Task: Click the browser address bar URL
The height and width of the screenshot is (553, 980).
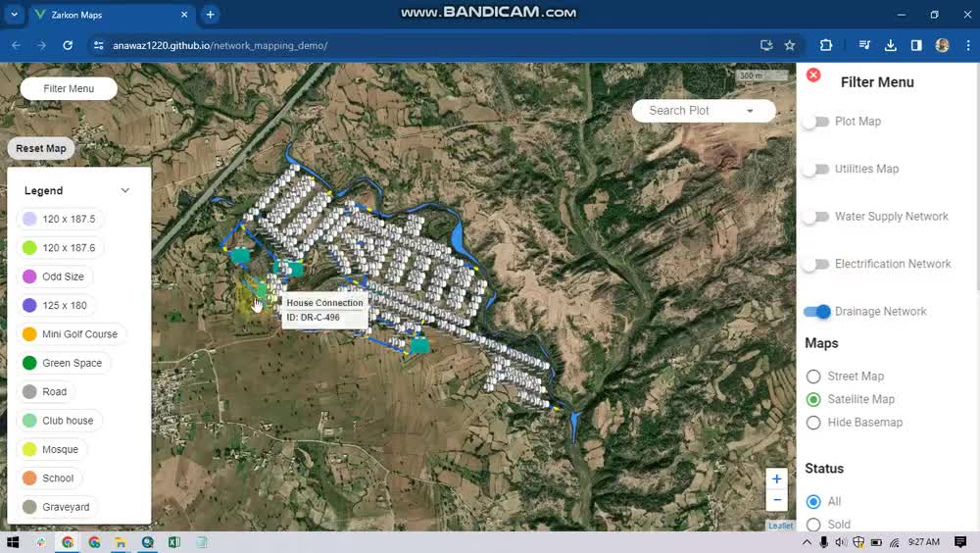Action: click(x=220, y=46)
